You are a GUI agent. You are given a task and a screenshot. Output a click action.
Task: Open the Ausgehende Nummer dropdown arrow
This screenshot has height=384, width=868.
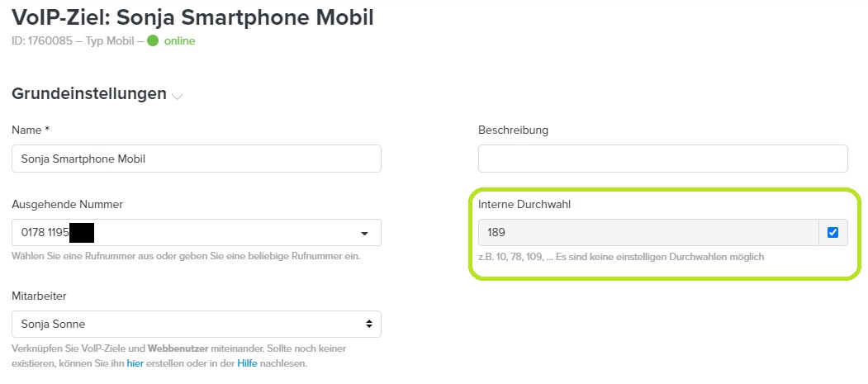pyautogui.click(x=364, y=233)
